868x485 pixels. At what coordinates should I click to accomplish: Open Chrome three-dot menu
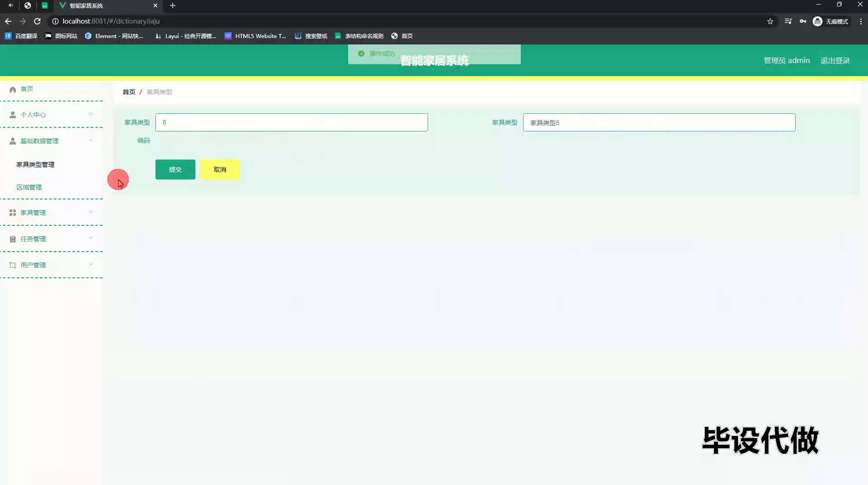click(x=861, y=21)
